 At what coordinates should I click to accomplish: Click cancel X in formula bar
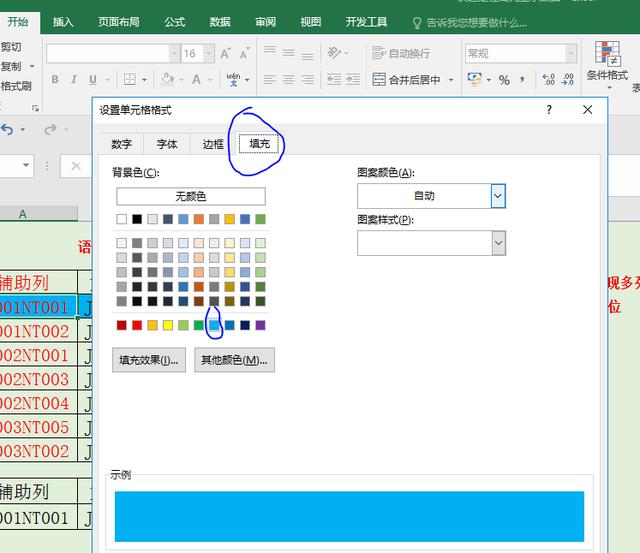click(x=76, y=166)
